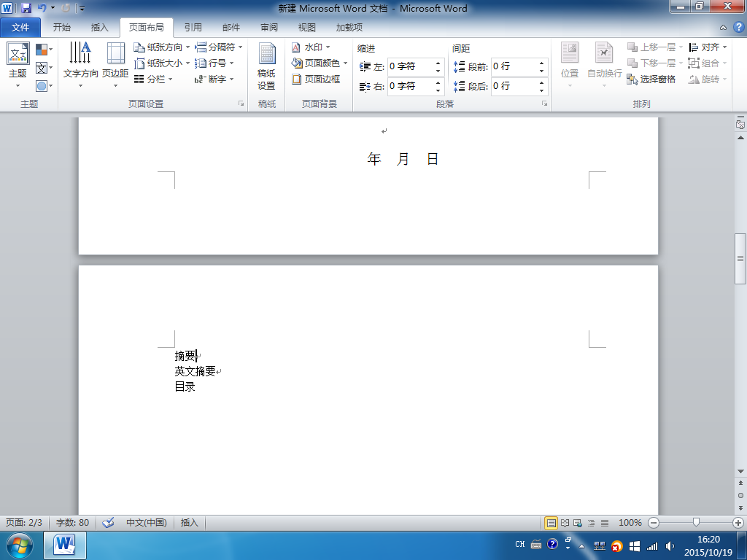747x560 pixels.
Task: Open theme effects dropdown
Action: [x=44, y=86]
